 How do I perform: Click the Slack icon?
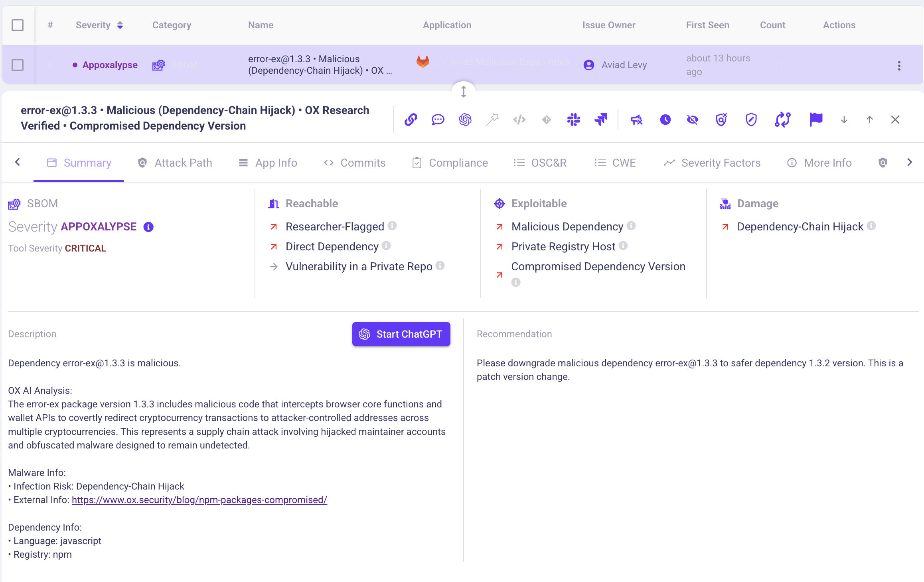(x=573, y=120)
